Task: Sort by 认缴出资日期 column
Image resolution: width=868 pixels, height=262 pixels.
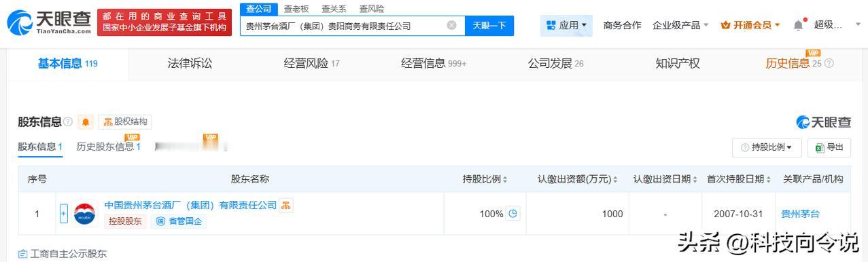Action: pyautogui.click(x=665, y=179)
